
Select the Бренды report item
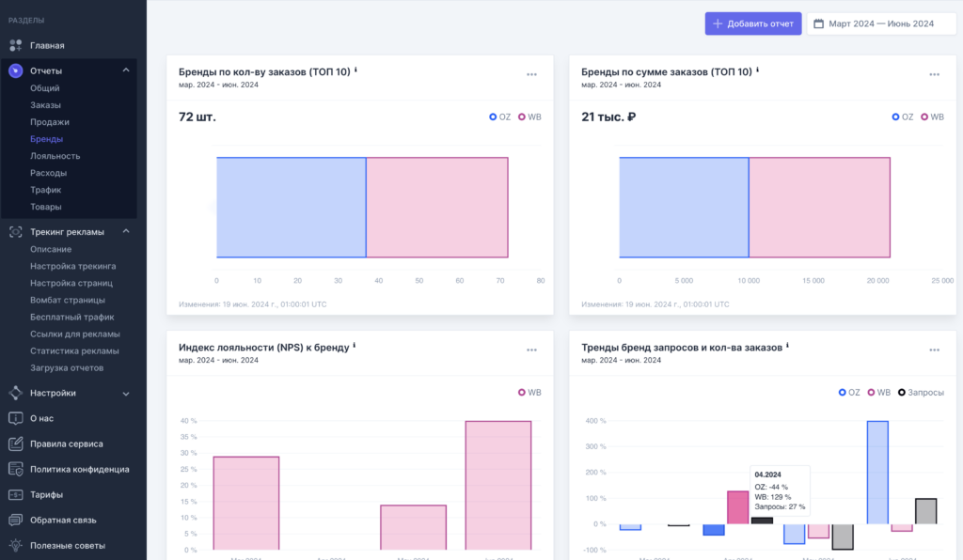click(x=47, y=139)
